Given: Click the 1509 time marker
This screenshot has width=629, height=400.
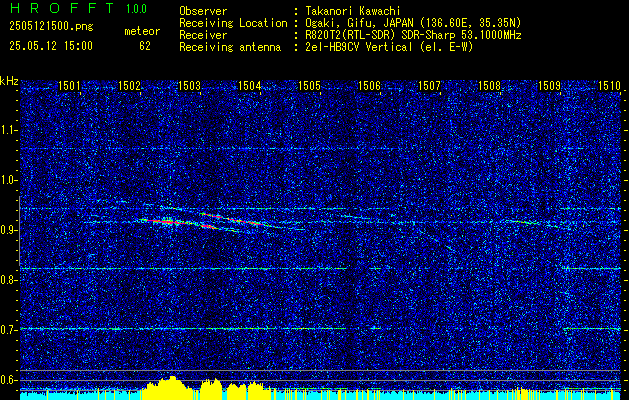Looking at the screenshot, I should (549, 86).
